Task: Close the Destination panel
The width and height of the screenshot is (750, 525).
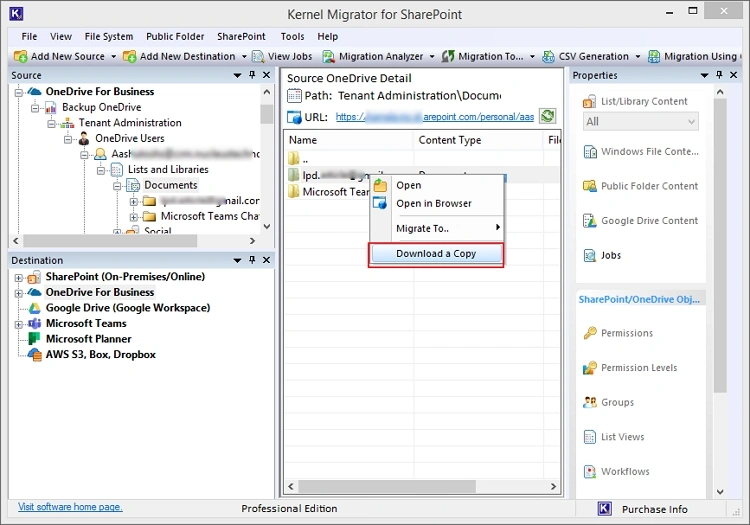Action: [266, 260]
